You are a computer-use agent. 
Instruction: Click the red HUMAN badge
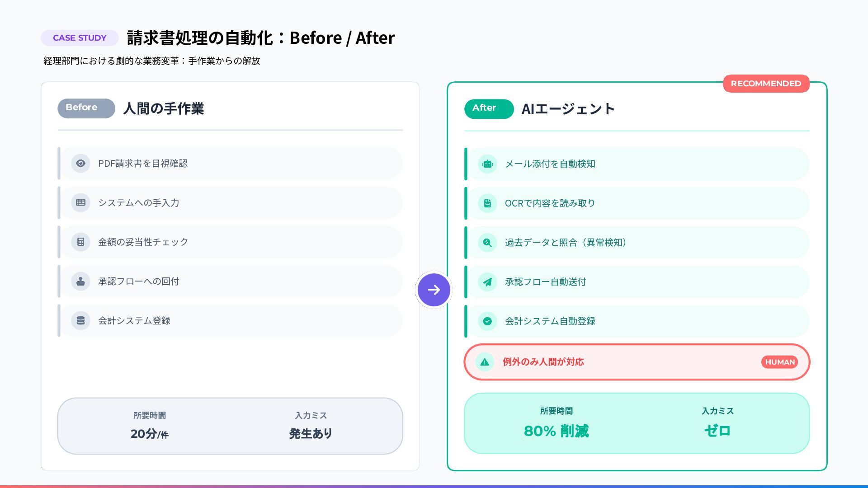779,362
